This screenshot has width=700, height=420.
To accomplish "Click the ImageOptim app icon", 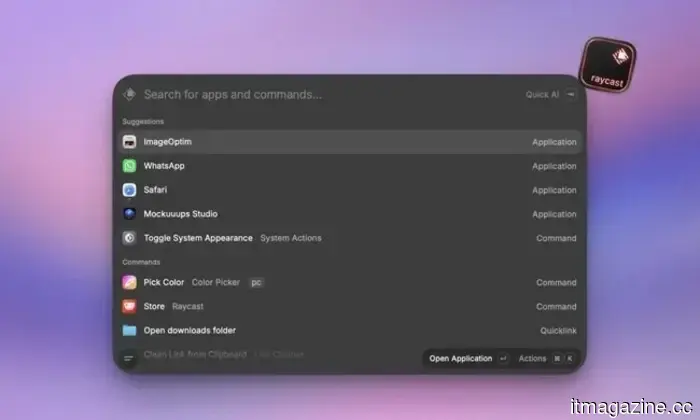I will (129, 142).
